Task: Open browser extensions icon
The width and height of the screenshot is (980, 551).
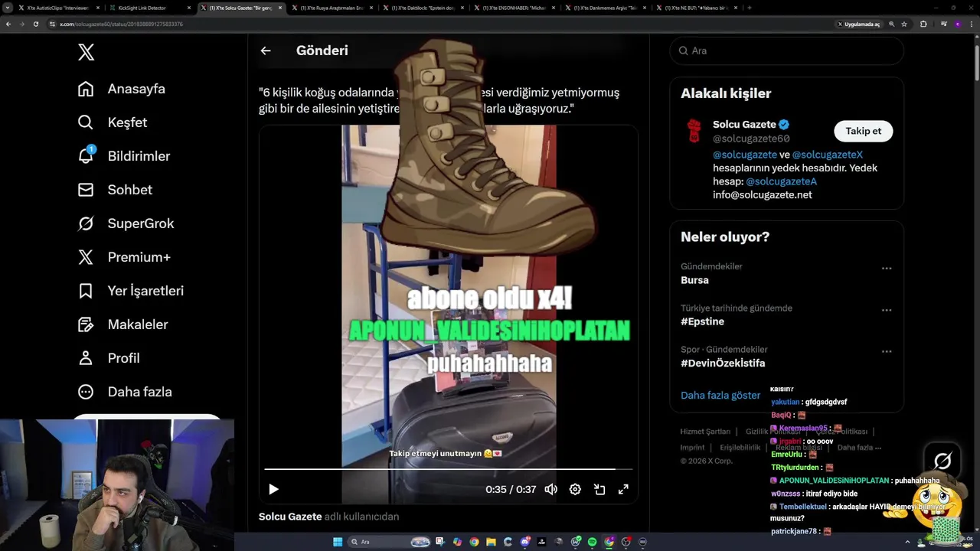Action: click(x=923, y=24)
